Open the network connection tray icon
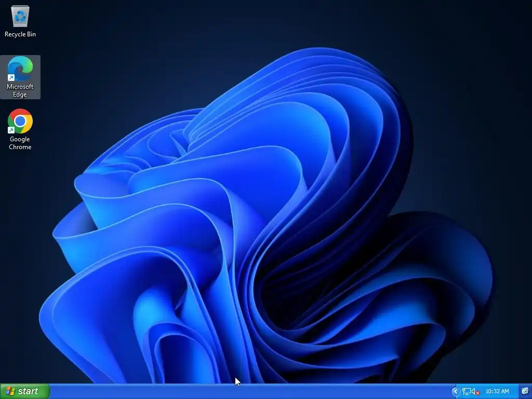 point(466,392)
